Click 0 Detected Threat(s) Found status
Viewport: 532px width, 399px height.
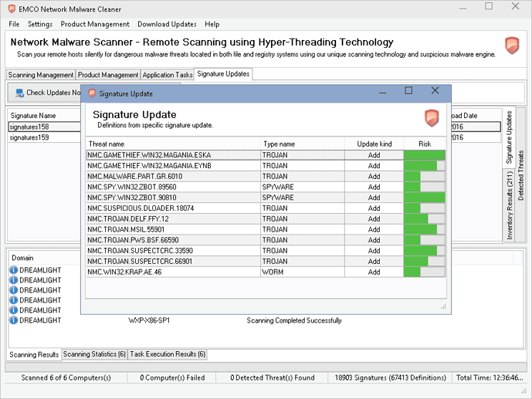[272, 378]
